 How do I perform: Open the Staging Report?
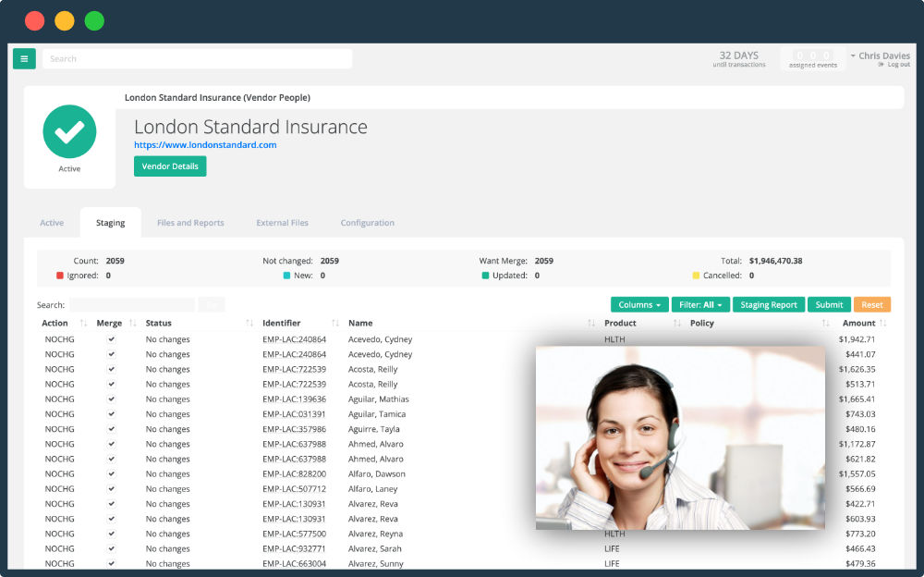tap(769, 304)
